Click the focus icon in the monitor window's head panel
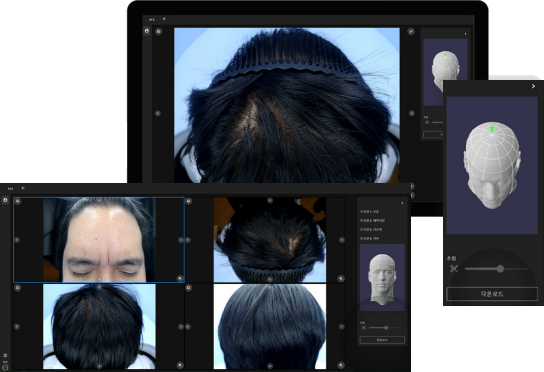Viewport: 544px width, 372px height. 427,122
